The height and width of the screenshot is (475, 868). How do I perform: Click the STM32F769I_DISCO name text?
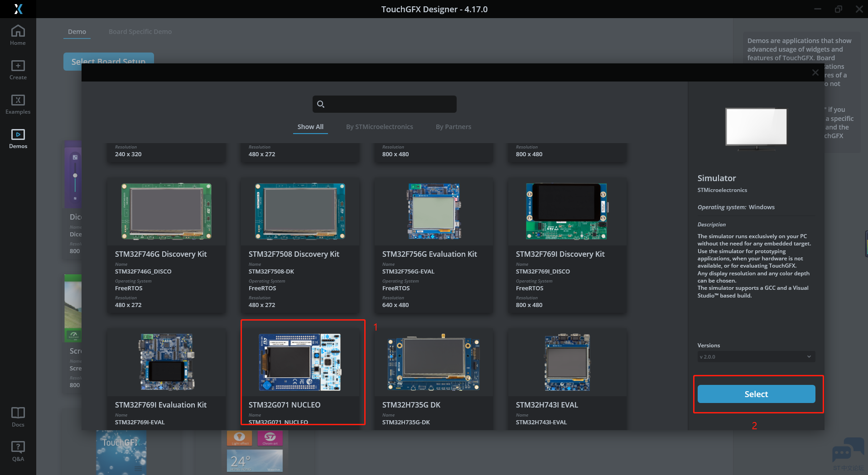543,272
